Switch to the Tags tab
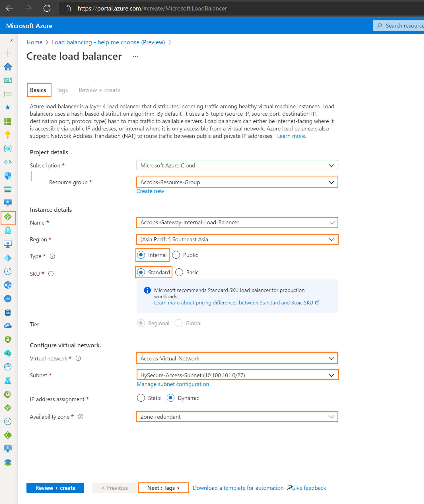The height and width of the screenshot is (504, 424). [x=62, y=90]
